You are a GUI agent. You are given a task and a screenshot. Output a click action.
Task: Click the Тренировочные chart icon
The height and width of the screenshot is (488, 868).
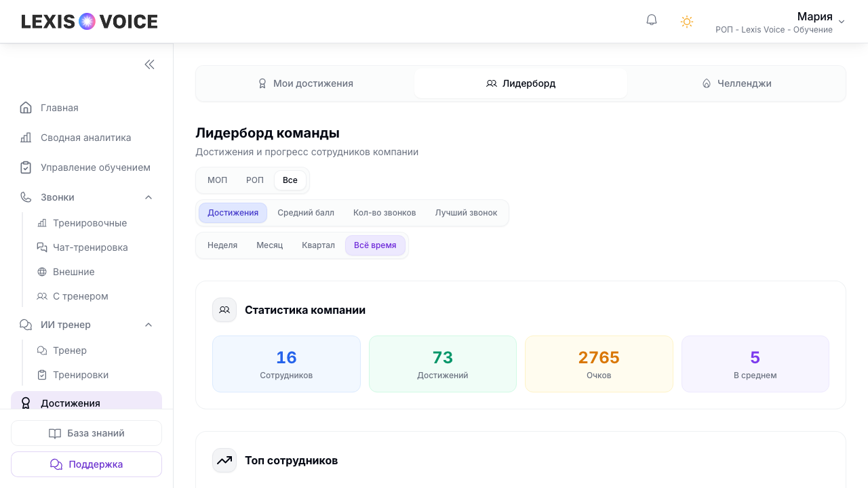[42, 223]
